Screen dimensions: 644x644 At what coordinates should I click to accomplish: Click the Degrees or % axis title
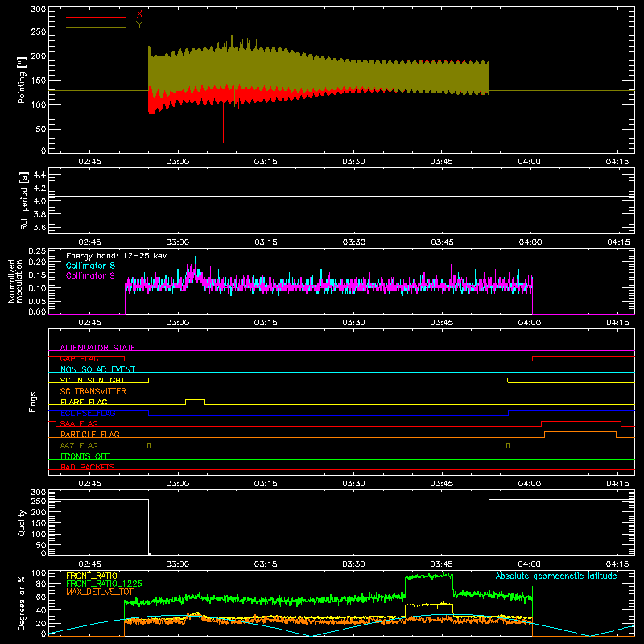22,603
